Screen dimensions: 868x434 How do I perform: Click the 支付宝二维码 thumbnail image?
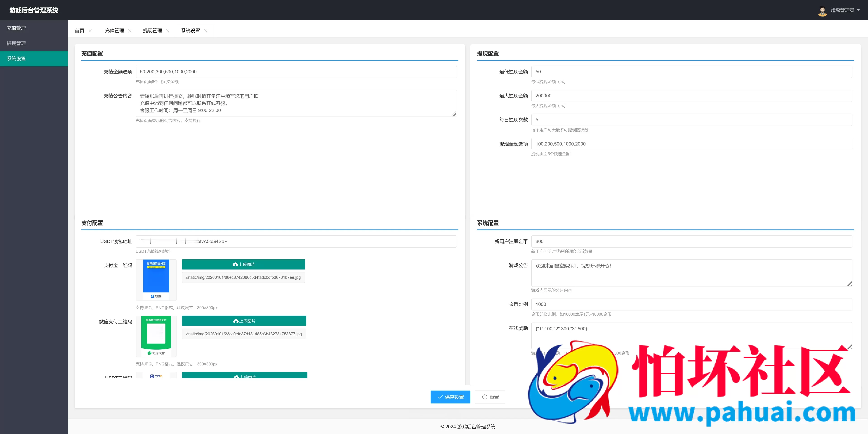(156, 279)
